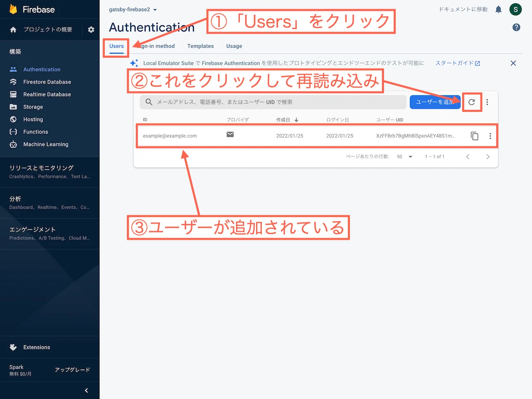This screenshot has width=532, height=399.
Task: Open the user row overflow menu
Action: coord(490,136)
